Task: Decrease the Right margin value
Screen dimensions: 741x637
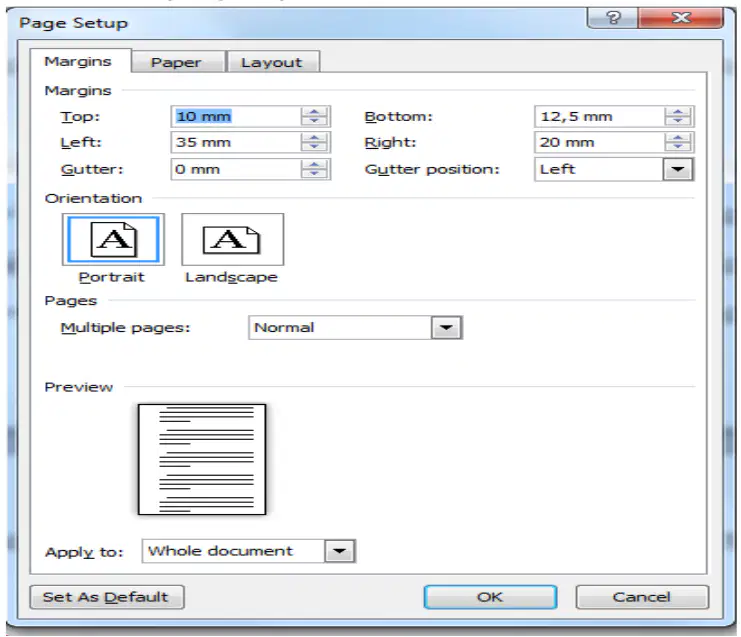Action: tap(678, 146)
